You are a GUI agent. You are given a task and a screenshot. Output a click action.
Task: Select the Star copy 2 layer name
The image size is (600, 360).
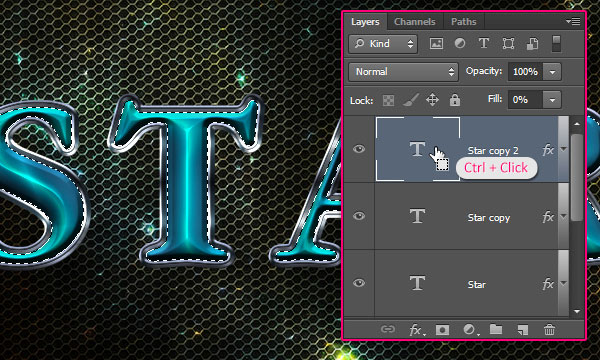(493, 151)
